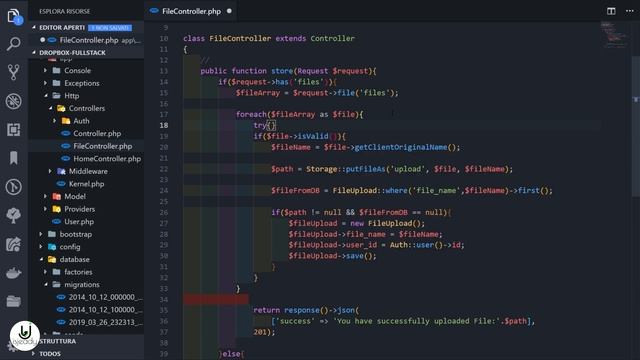Viewport: 640px width, 360px height.
Task: Open the Search view in activity bar
Action: click(x=13, y=44)
